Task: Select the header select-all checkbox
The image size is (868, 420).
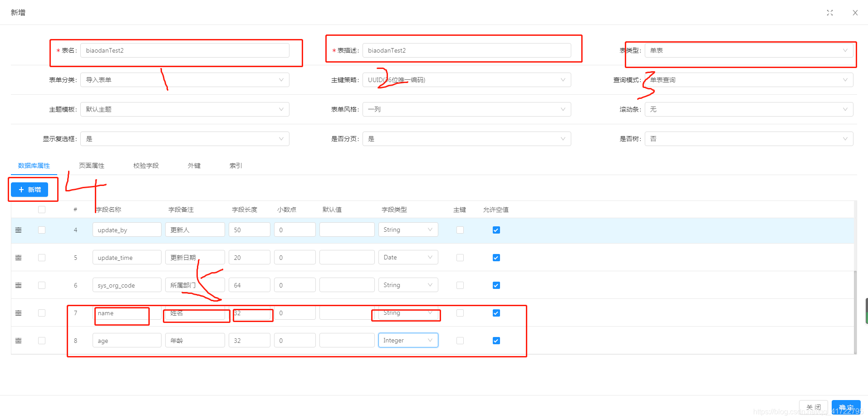Action: click(x=42, y=210)
